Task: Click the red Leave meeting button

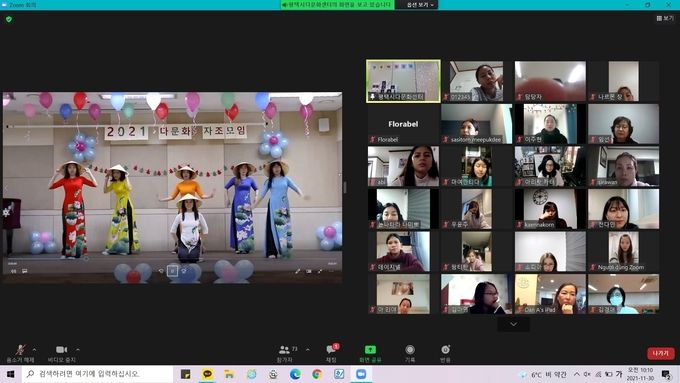Action: (x=660, y=354)
